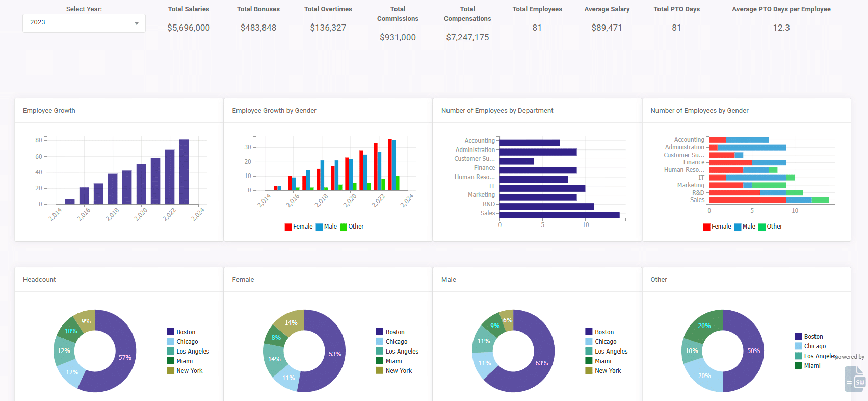This screenshot has width=868, height=401.
Task: Open the Select Year dropdown showing 2023
Action: 84,23
